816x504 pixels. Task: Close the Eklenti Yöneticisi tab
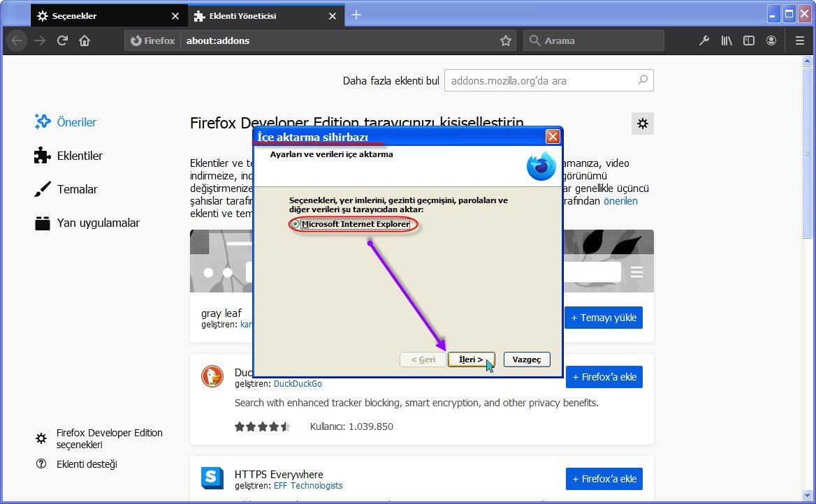[333, 16]
